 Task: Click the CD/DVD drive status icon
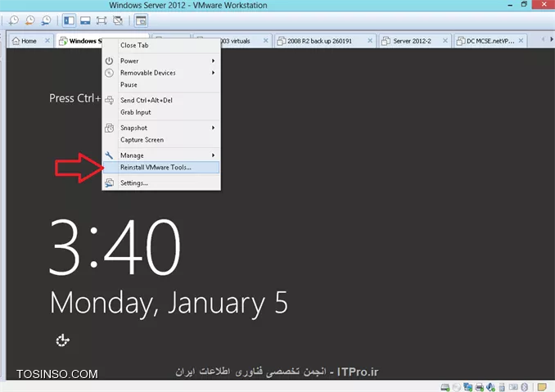[x=457, y=387]
